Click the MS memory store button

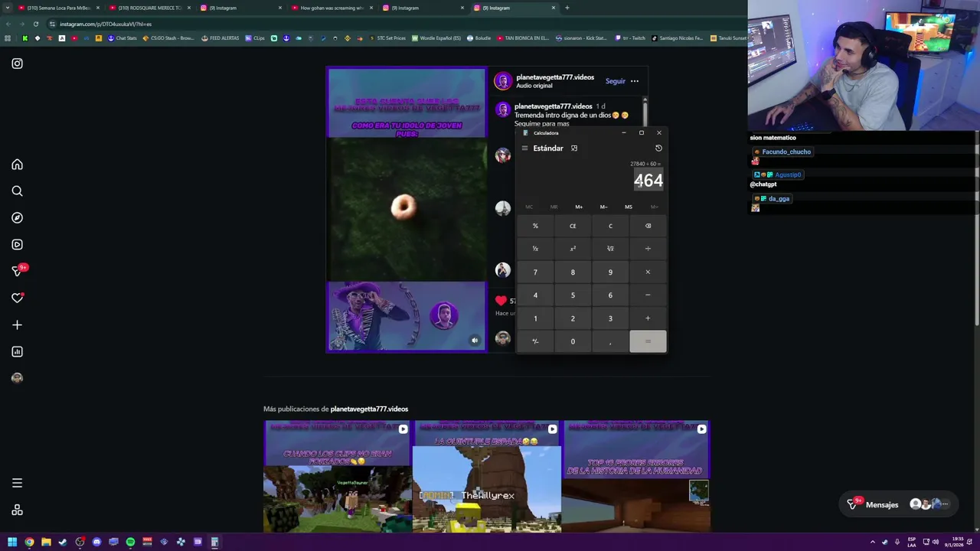(629, 207)
